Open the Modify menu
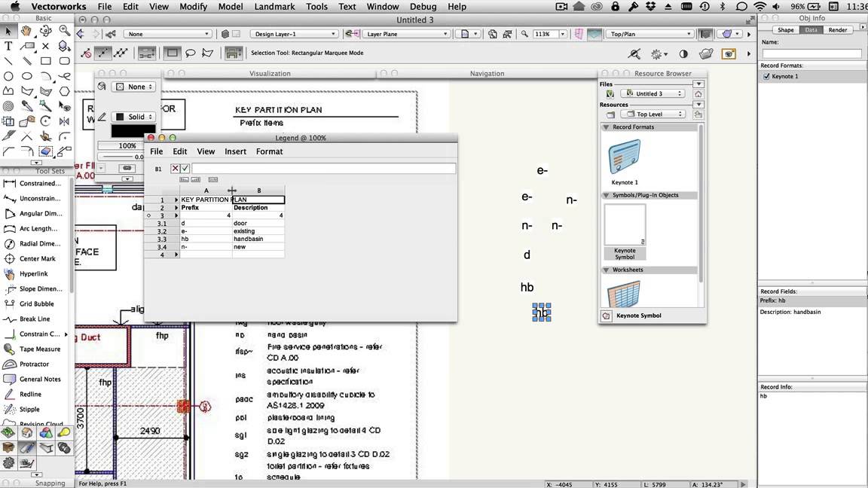 [x=193, y=7]
